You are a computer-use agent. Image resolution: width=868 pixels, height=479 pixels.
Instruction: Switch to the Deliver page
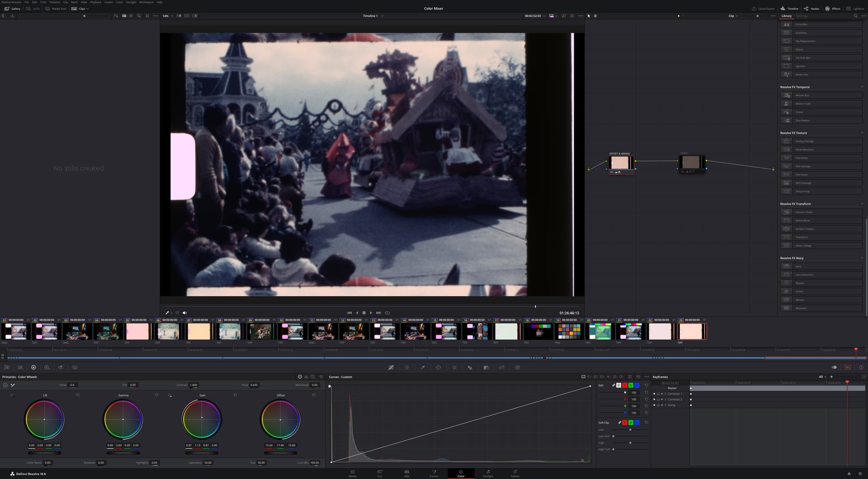coord(515,473)
